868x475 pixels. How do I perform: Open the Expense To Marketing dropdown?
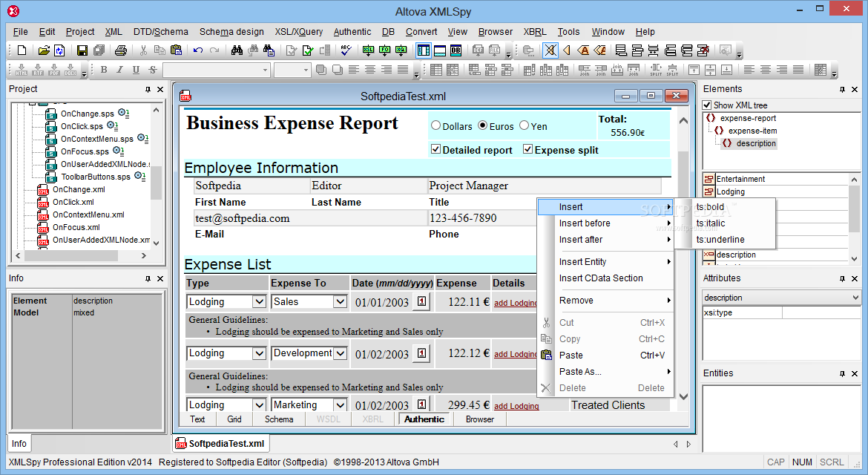(x=340, y=405)
